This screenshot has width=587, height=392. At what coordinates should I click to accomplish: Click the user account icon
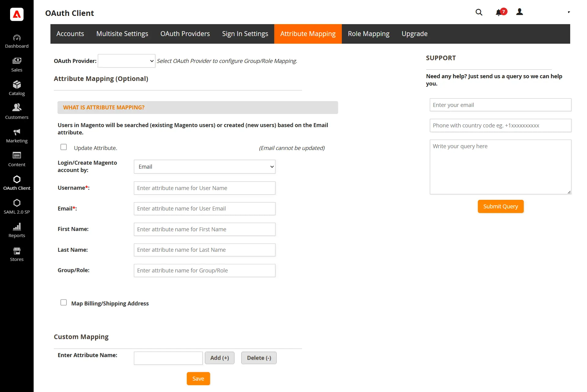tap(519, 12)
